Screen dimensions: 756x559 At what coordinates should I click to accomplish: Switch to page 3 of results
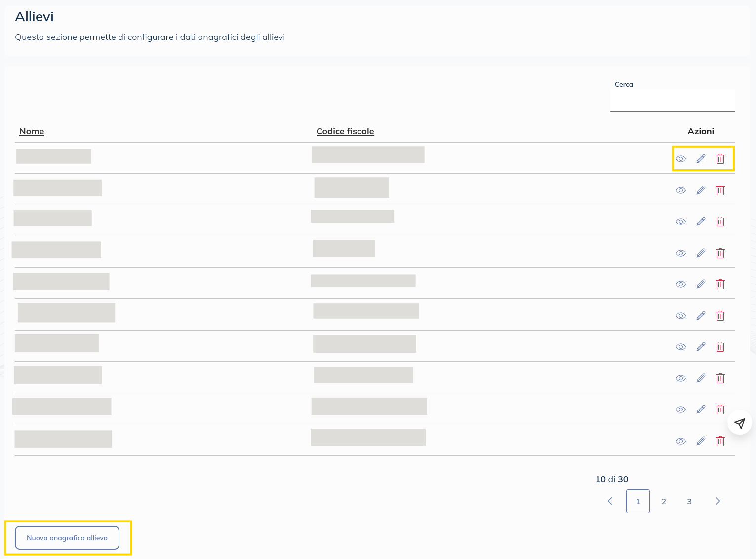(689, 501)
